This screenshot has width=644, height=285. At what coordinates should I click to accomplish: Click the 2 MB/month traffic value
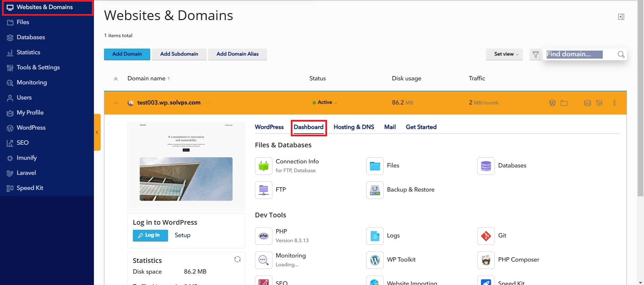[x=483, y=102]
